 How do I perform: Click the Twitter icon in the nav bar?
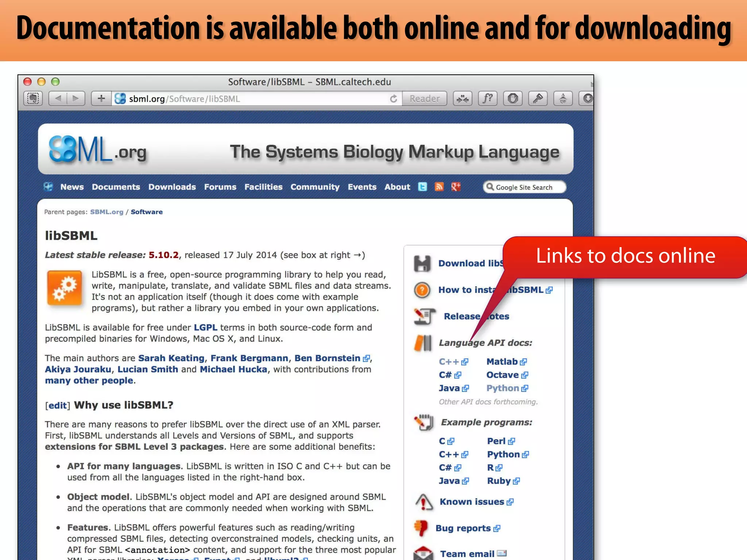pyautogui.click(x=422, y=187)
